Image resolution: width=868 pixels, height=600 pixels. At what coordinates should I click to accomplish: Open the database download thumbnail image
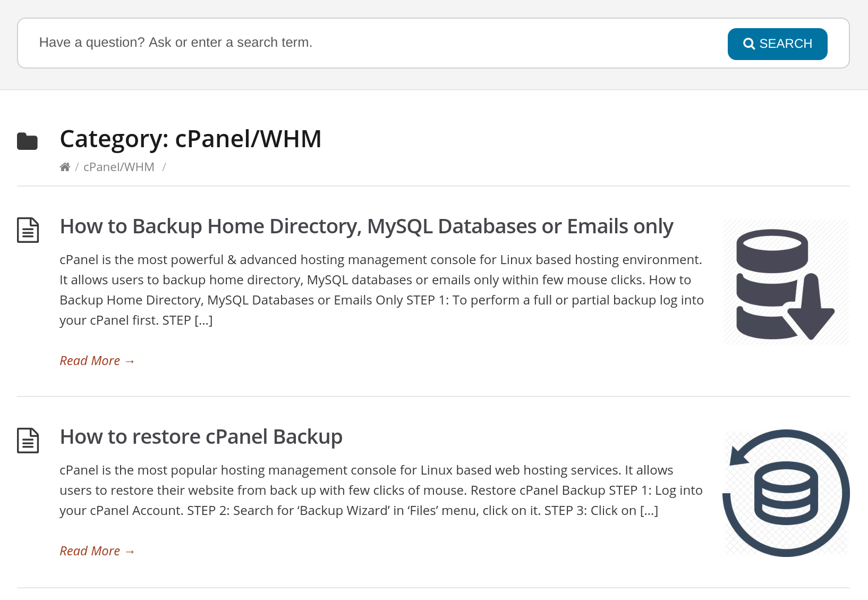786,283
